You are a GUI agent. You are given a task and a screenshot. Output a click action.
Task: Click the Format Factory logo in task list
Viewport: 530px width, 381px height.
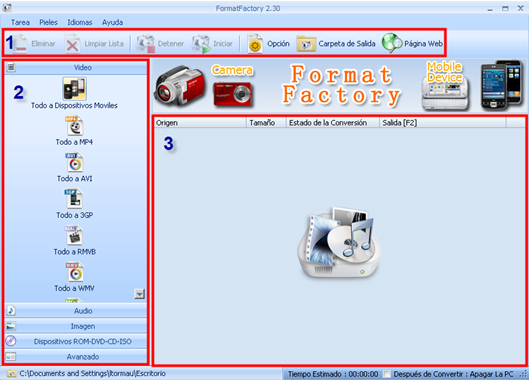coord(339,243)
